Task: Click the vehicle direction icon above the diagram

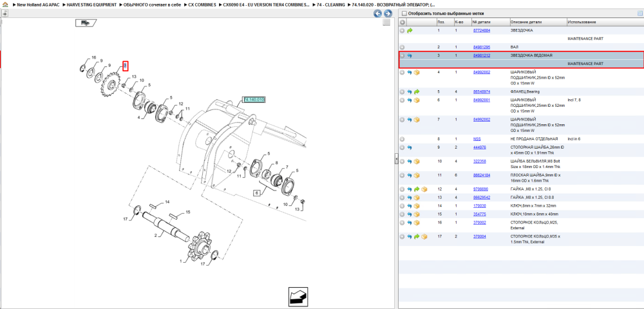Action: tap(86, 23)
